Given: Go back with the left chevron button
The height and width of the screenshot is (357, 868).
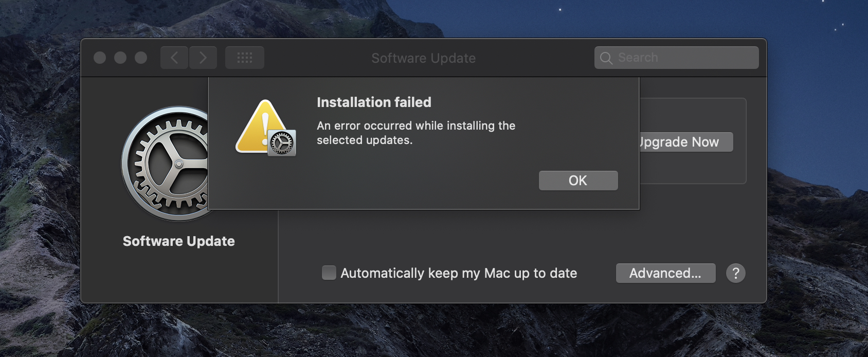Looking at the screenshot, I should [x=174, y=58].
